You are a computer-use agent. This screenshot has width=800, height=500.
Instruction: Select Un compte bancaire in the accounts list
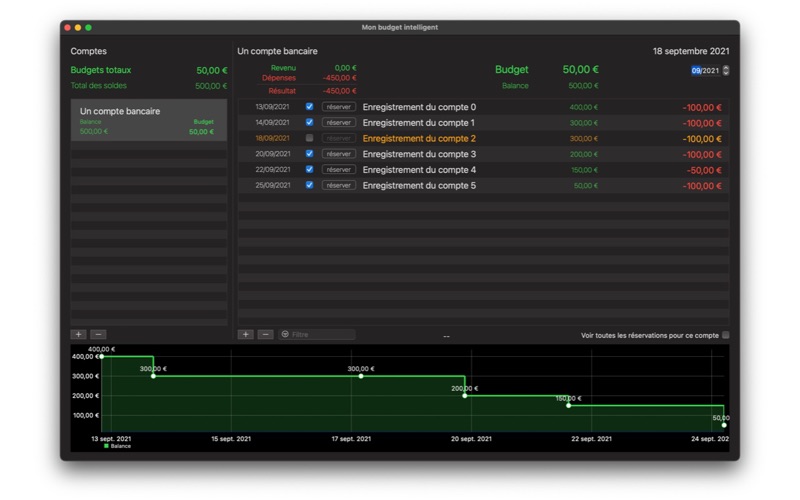click(x=148, y=120)
